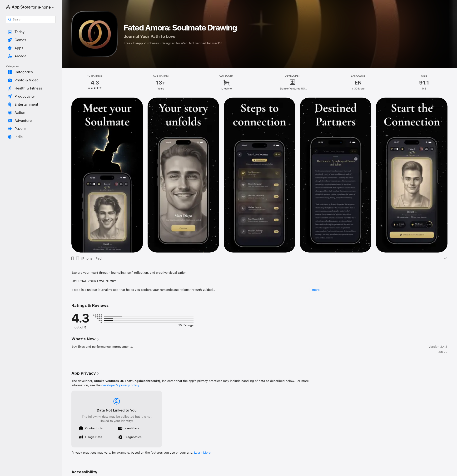The image size is (457, 476).
Task: Click the Today sidebar icon
Action: point(10,32)
